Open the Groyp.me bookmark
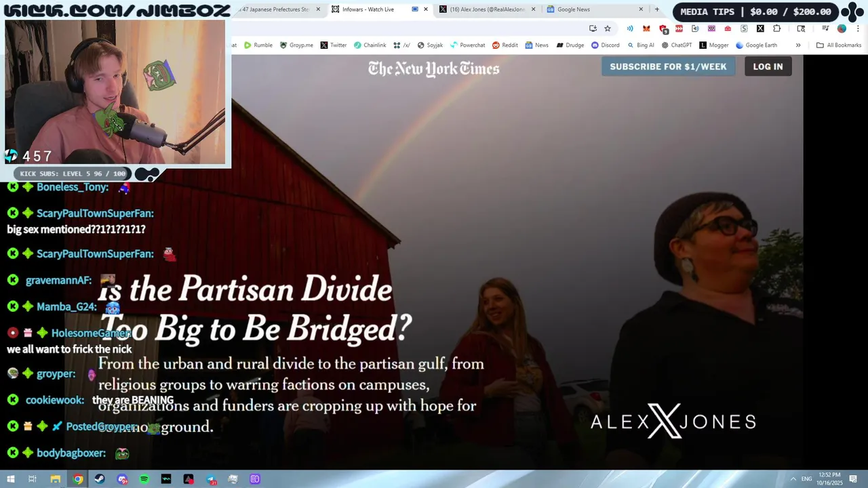Image resolution: width=868 pixels, height=488 pixels. coord(296,45)
